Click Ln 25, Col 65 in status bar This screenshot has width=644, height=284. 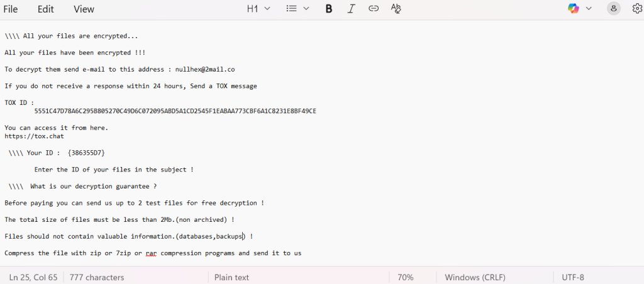[x=33, y=277]
